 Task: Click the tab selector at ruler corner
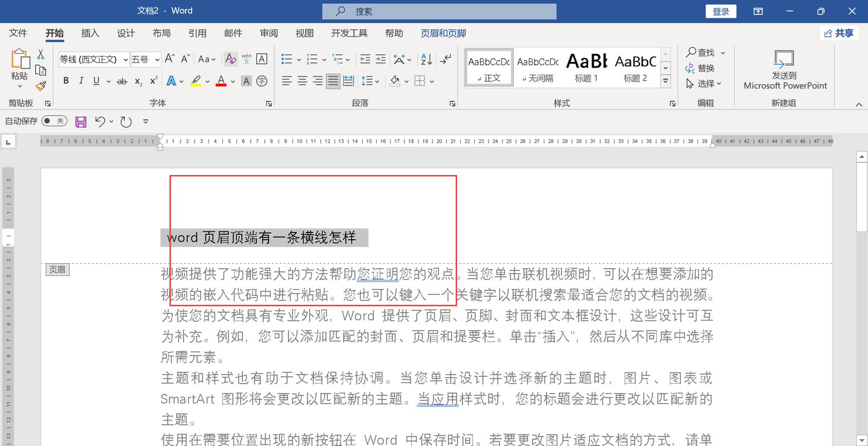coord(8,142)
